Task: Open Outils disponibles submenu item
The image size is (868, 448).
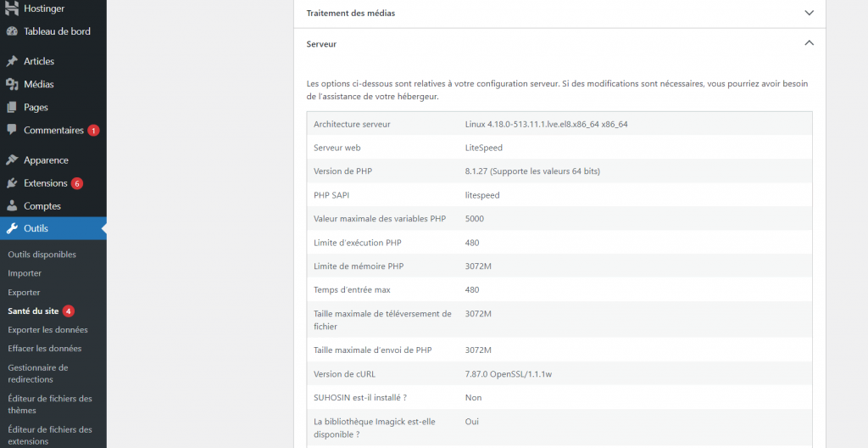Action: click(42, 255)
